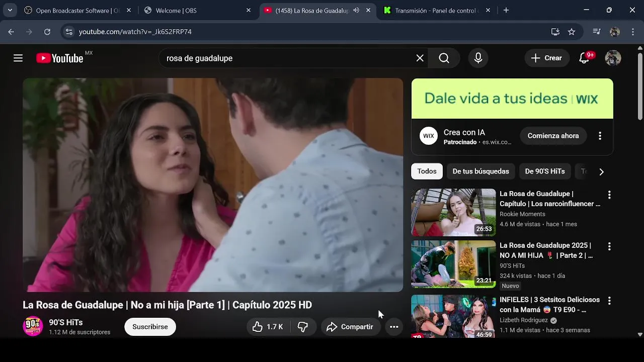Open the Chrome profile avatar
644x362 pixels.
point(614,32)
